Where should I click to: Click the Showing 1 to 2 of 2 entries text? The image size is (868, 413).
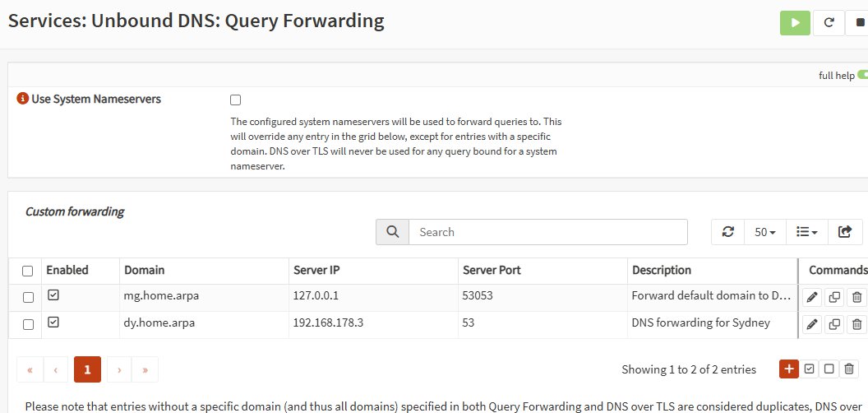click(x=689, y=369)
